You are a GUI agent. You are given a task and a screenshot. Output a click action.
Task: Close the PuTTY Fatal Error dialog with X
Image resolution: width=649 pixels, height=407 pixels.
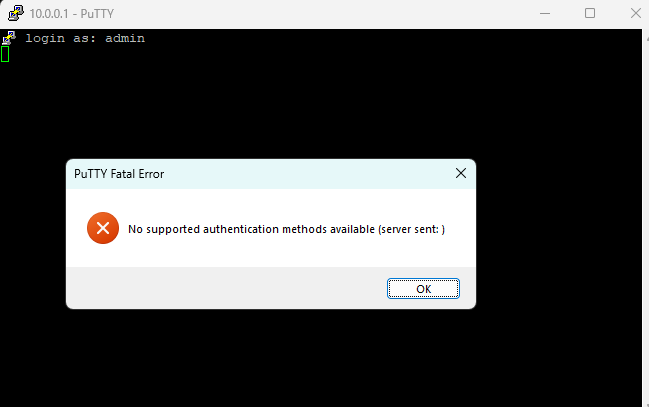(461, 173)
